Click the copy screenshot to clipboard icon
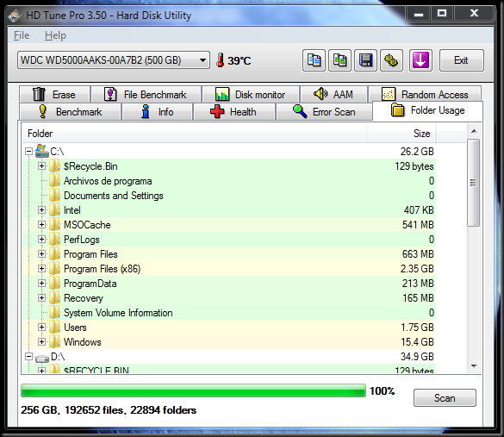 point(339,60)
